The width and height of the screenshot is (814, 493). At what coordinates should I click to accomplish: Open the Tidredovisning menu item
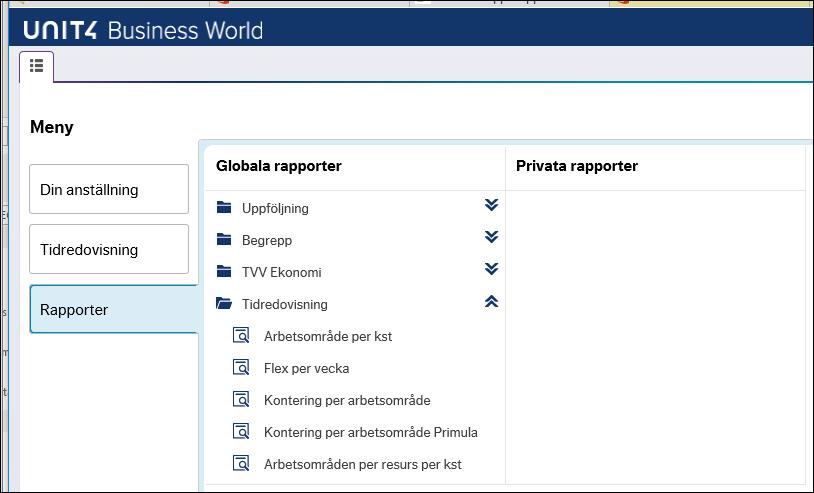coord(109,249)
